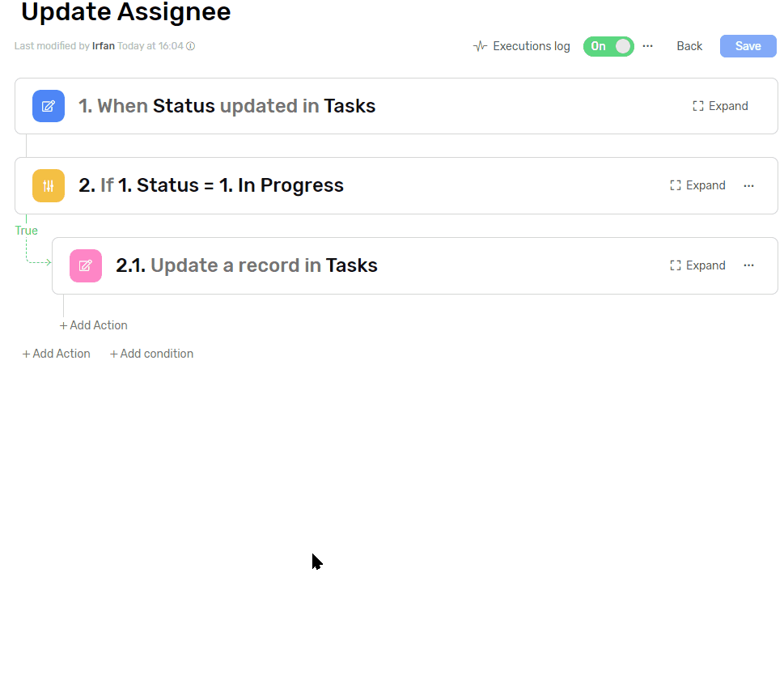Click the info icon beside modified time
Viewport: 784px width, 683px height.
pos(191,46)
